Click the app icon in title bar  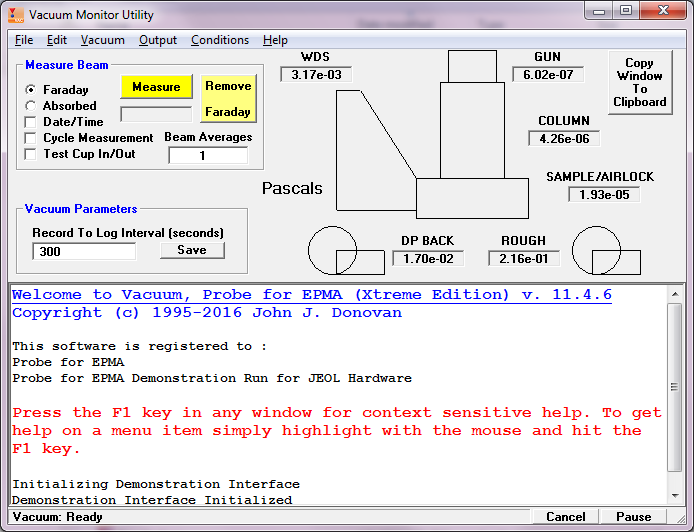(15, 14)
